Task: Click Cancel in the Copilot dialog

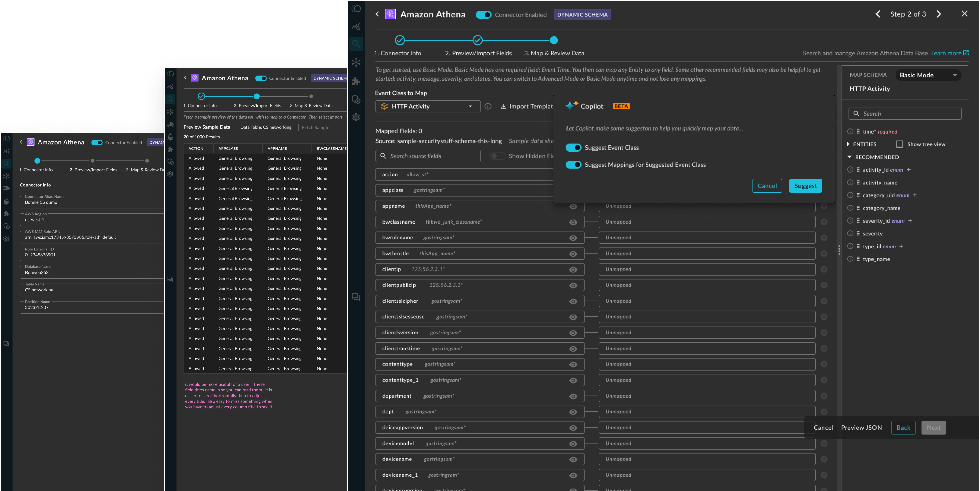Action: [767, 186]
